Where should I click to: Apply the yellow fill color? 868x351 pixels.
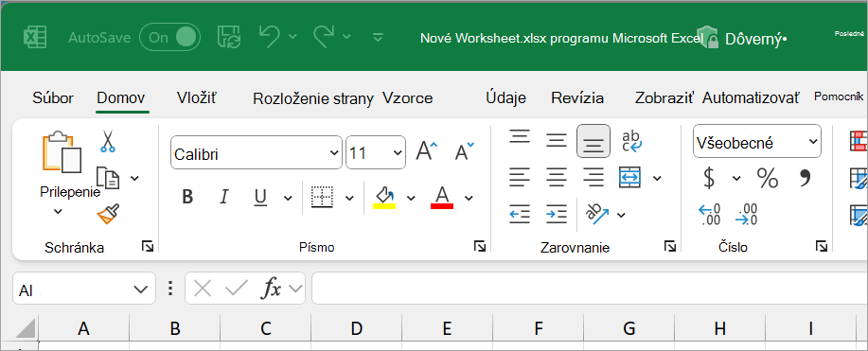(384, 197)
